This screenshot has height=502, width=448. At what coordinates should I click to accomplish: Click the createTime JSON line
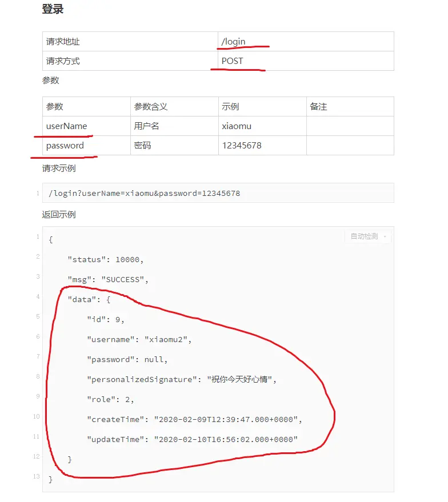tap(194, 419)
